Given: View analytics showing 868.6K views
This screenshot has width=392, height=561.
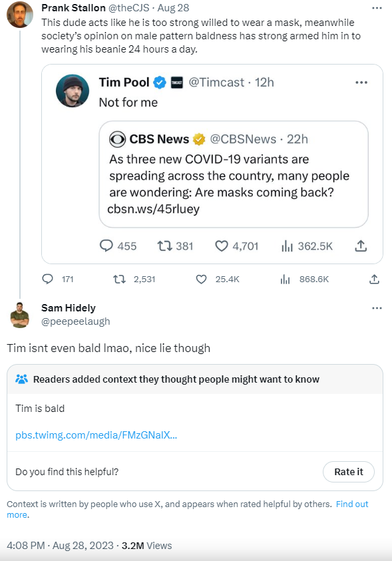Looking at the screenshot, I should [285, 279].
